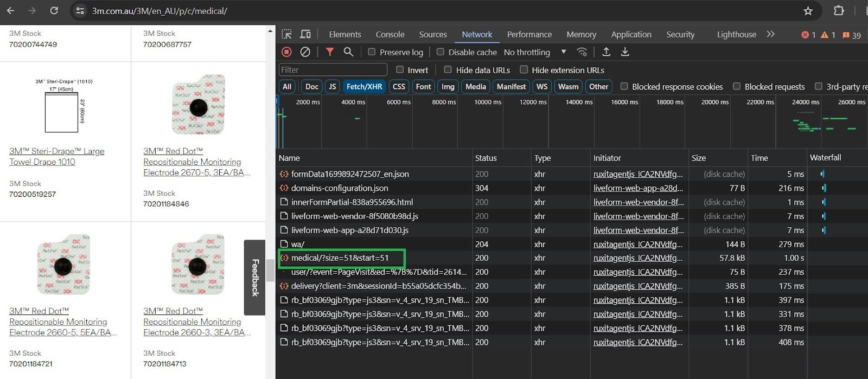Filter requests by Media type
868x379 pixels.
click(476, 86)
